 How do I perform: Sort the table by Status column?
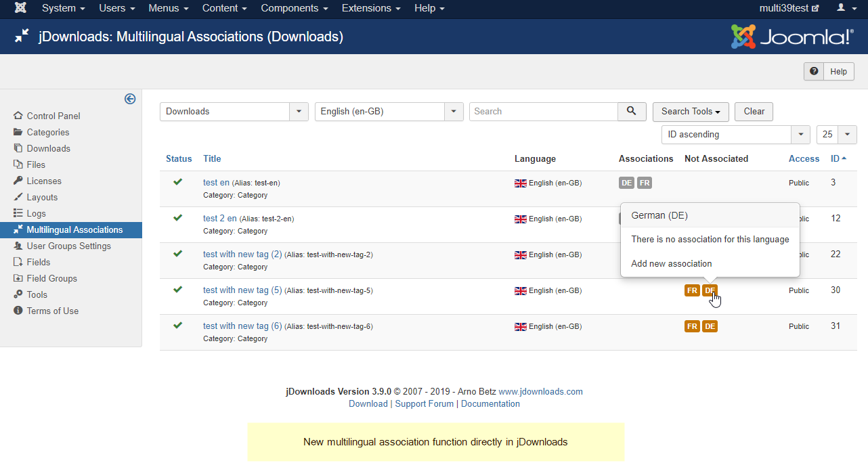[179, 159]
